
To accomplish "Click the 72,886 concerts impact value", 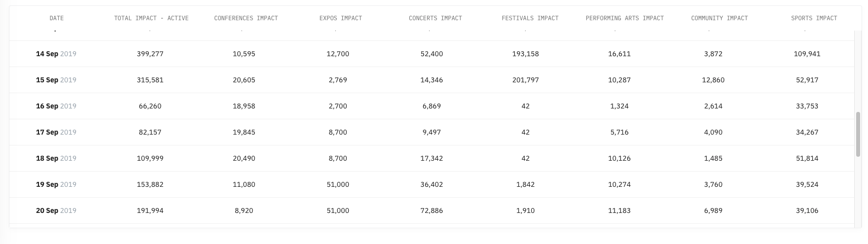I will pos(432,210).
